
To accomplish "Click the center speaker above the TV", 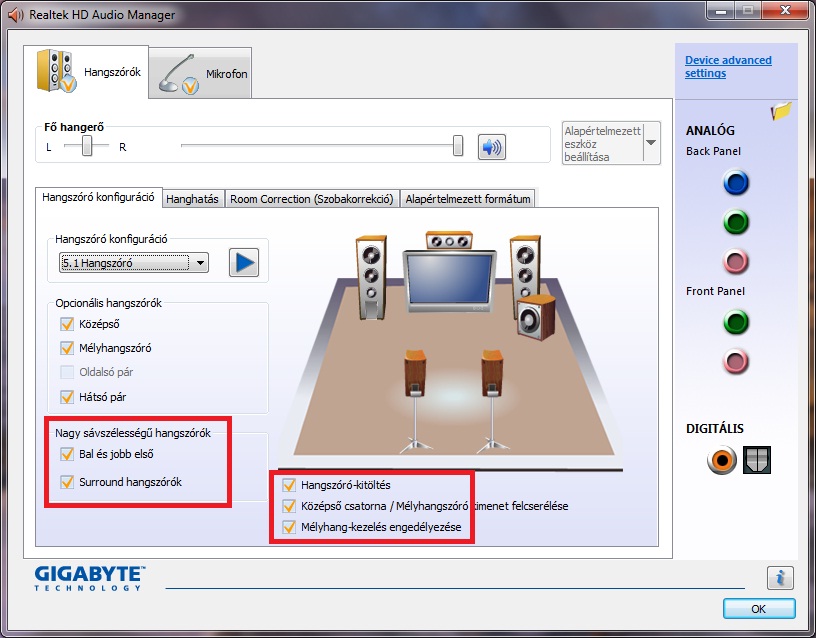I will [449, 240].
